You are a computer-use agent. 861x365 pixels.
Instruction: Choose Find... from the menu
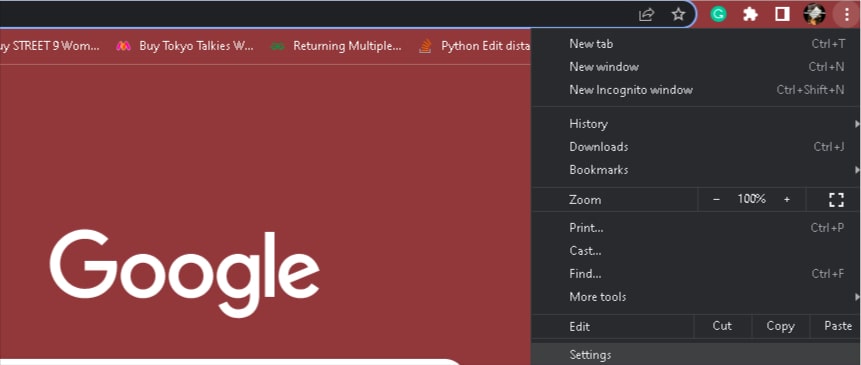696,274
